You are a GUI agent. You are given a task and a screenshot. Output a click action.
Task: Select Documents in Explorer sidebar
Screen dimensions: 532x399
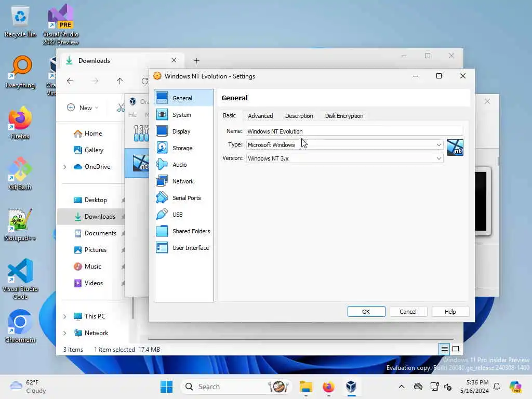[x=95, y=233]
